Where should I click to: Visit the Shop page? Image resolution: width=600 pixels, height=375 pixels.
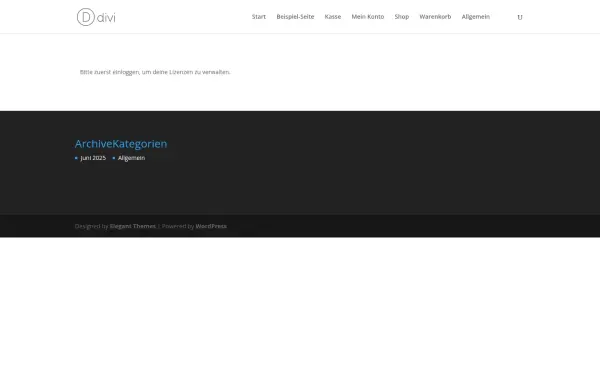(x=402, y=16)
